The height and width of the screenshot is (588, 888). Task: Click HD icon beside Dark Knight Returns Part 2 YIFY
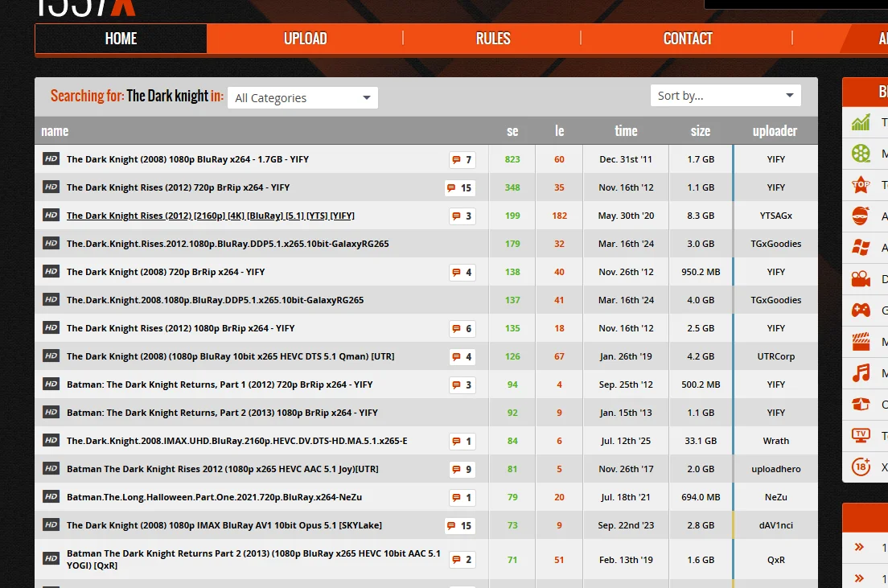pyautogui.click(x=51, y=412)
